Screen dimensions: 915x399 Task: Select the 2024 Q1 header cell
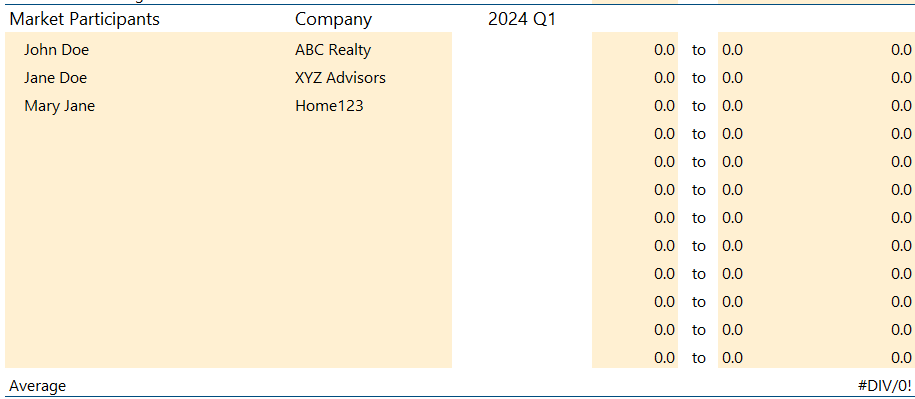(522, 19)
